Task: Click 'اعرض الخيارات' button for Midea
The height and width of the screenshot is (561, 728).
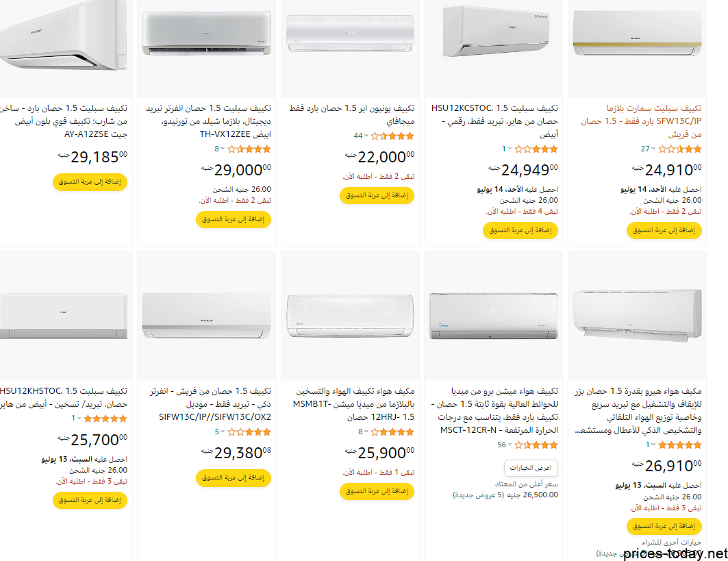Action: point(531,468)
